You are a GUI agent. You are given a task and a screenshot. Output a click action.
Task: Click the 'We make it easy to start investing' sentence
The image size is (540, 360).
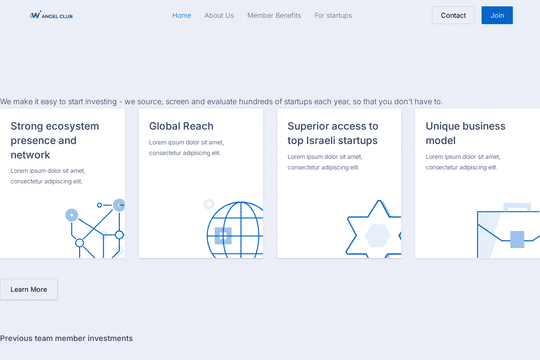pyautogui.click(x=221, y=102)
